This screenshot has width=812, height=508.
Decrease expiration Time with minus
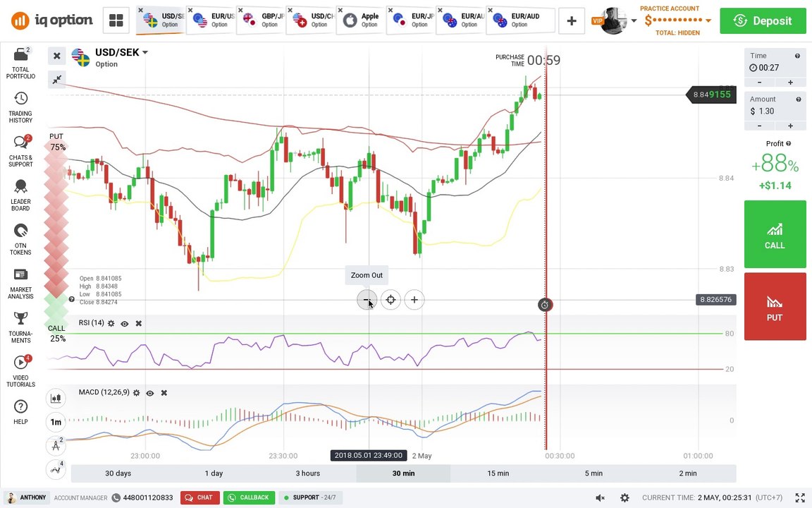click(760, 83)
